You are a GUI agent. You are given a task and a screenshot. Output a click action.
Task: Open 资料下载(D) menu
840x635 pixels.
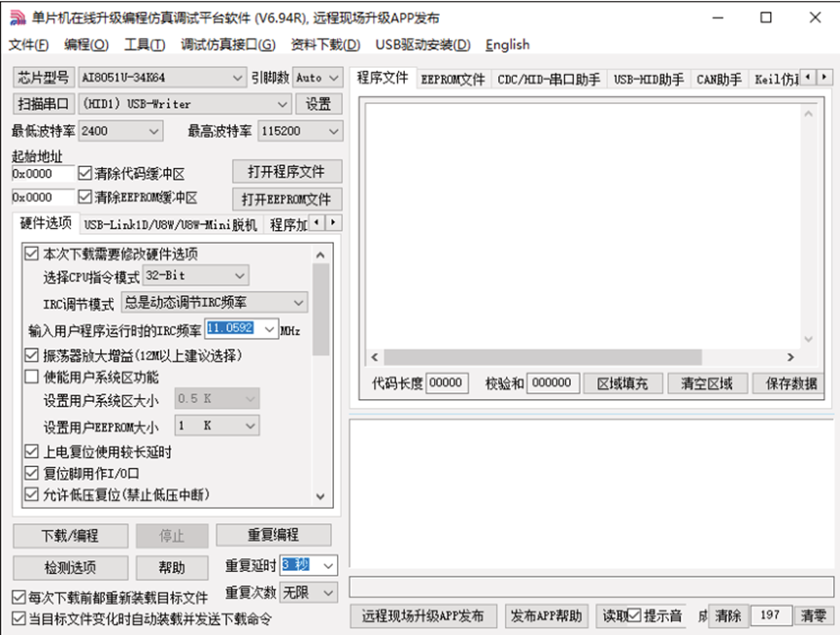click(325, 45)
